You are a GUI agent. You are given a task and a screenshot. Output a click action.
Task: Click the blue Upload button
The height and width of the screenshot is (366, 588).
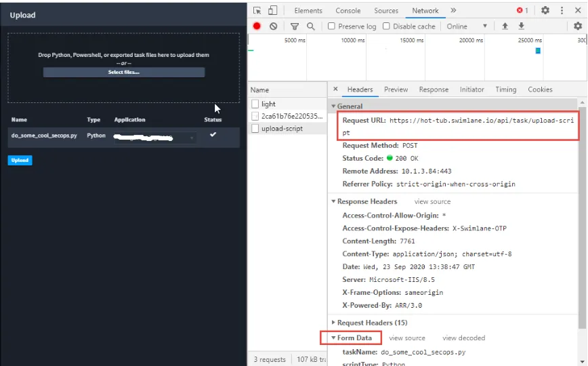click(20, 160)
